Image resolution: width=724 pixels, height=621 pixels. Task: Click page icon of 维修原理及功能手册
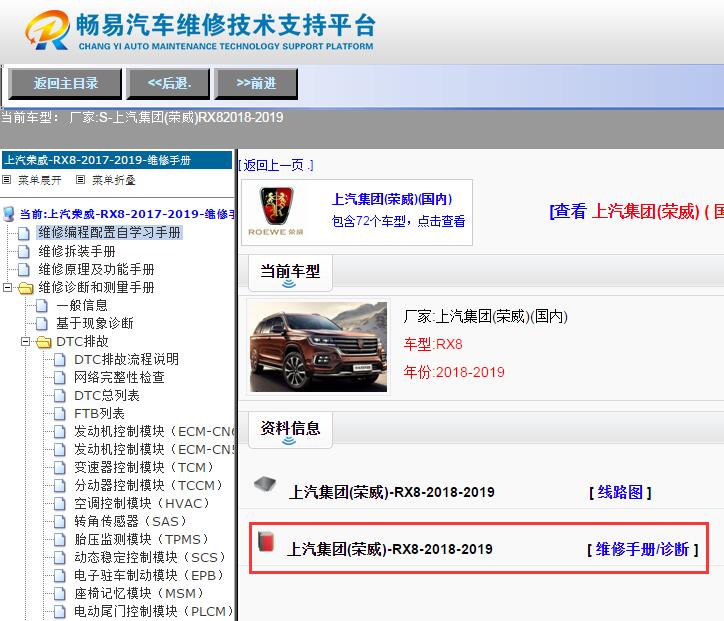click(x=24, y=270)
